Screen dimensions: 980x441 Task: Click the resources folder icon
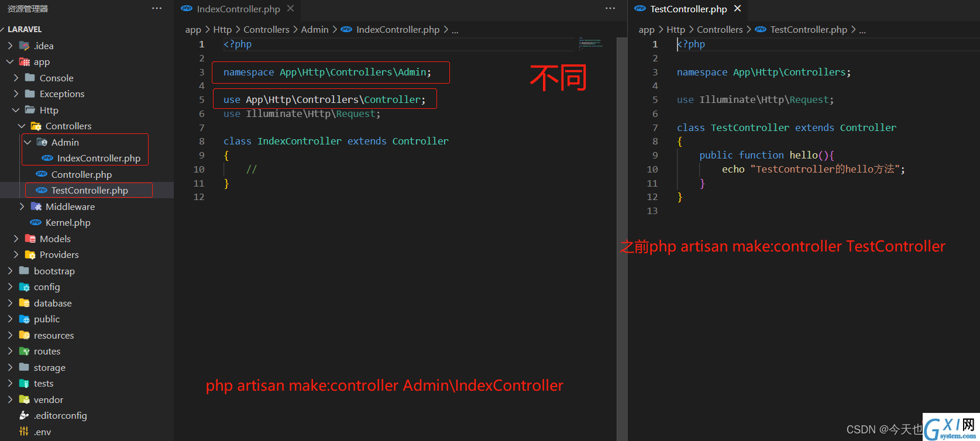24,335
